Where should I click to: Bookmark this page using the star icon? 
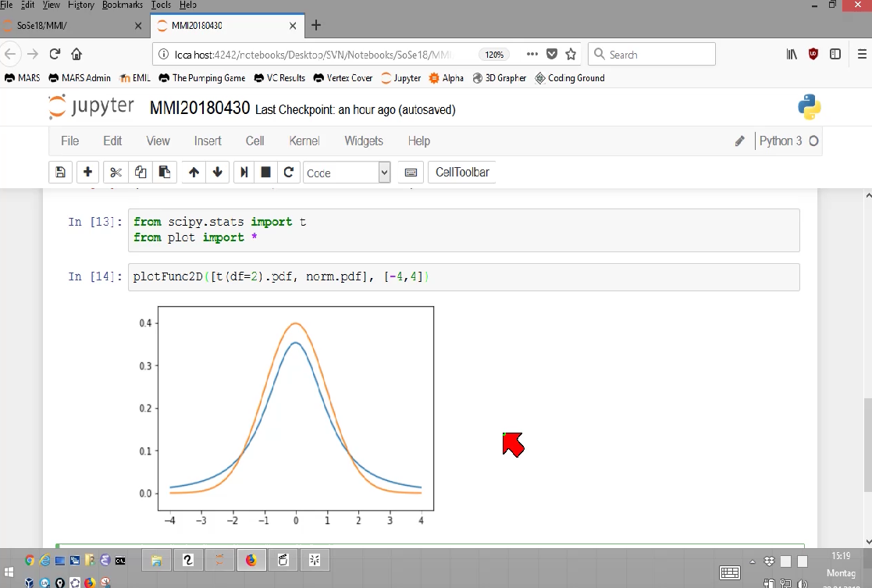pos(571,54)
